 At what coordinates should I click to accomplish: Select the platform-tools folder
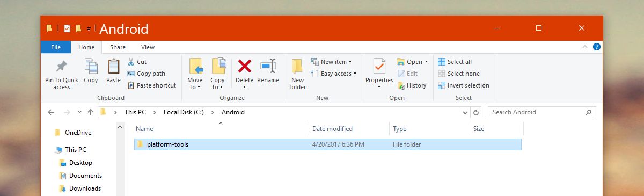[x=327, y=144]
